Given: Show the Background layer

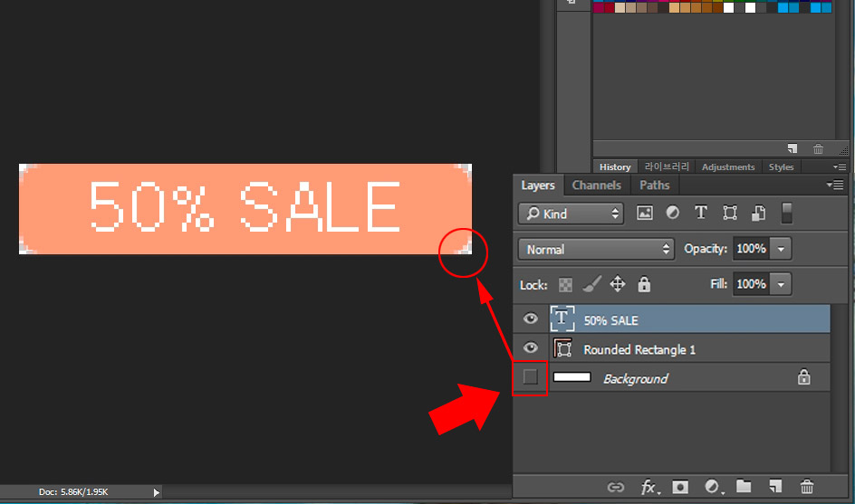Looking at the screenshot, I should point(530,377).
